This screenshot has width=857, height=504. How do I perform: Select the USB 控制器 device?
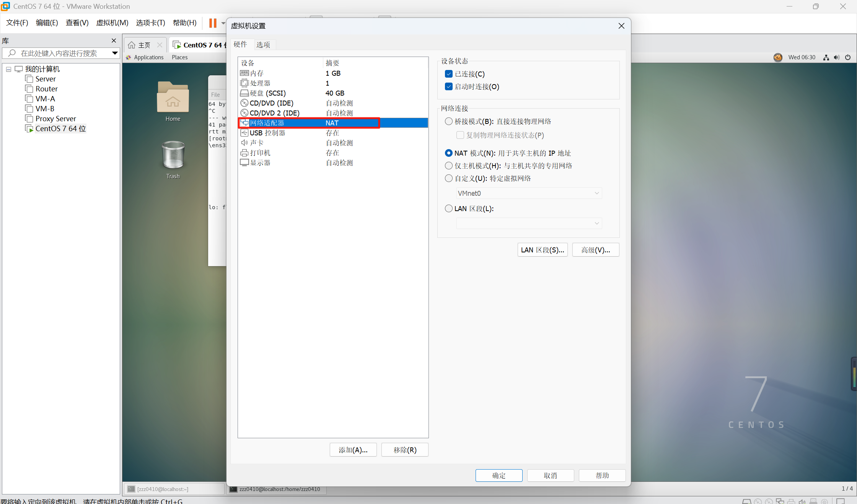pos(267,133)
